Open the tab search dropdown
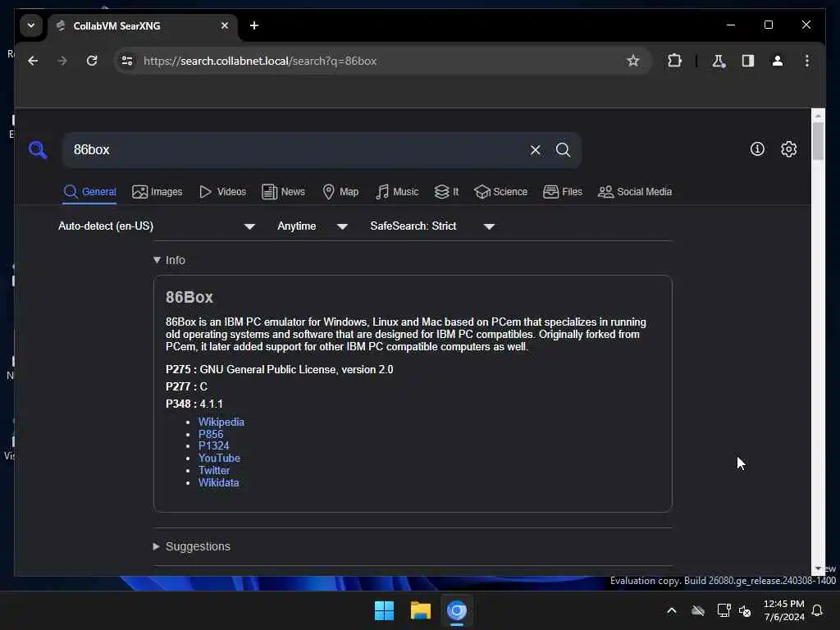This screenshot has height=630, width=840. pyautogui.click(x=31, y=25)
